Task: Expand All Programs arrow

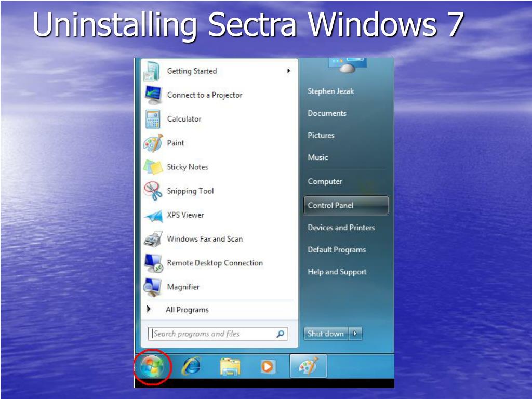Action: point(149,309)
